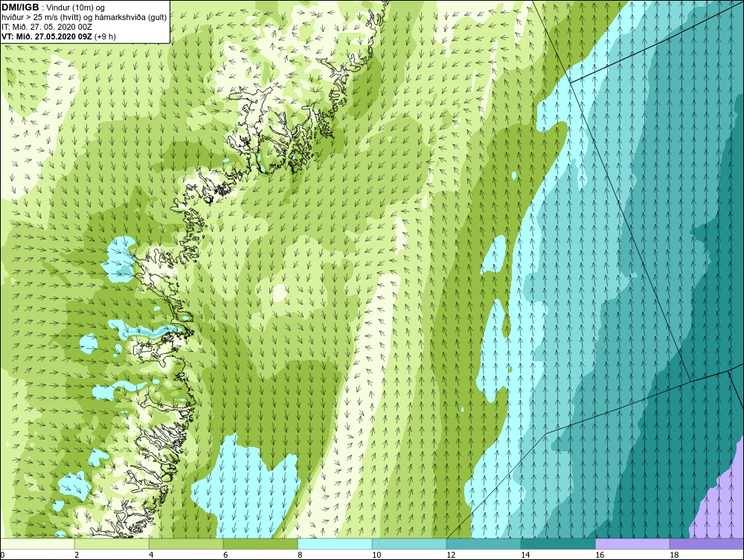Click the legend tick label 18

pyautogui.click(x=674, y=556)
